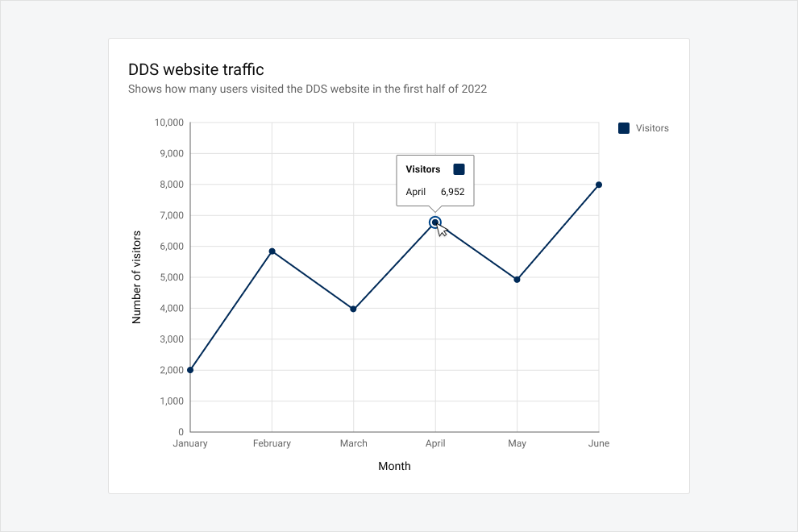This screenshot has width=798, height=532.
Task: Click the DDS website traffic title
Action: pos(196,69)
